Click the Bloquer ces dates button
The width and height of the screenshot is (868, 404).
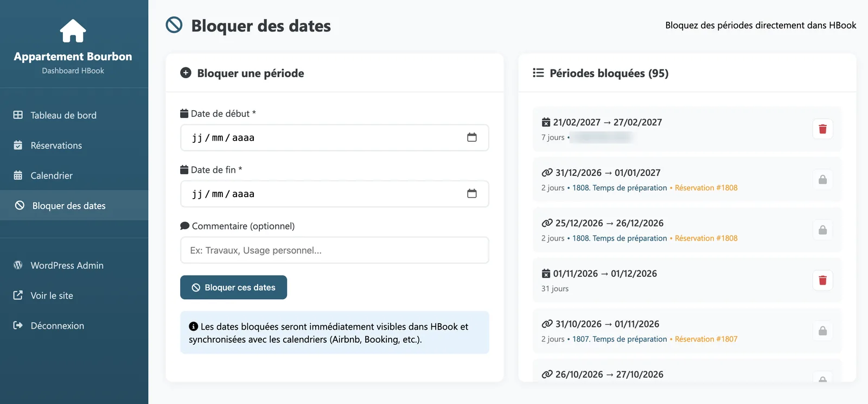(x=233, y=288)
